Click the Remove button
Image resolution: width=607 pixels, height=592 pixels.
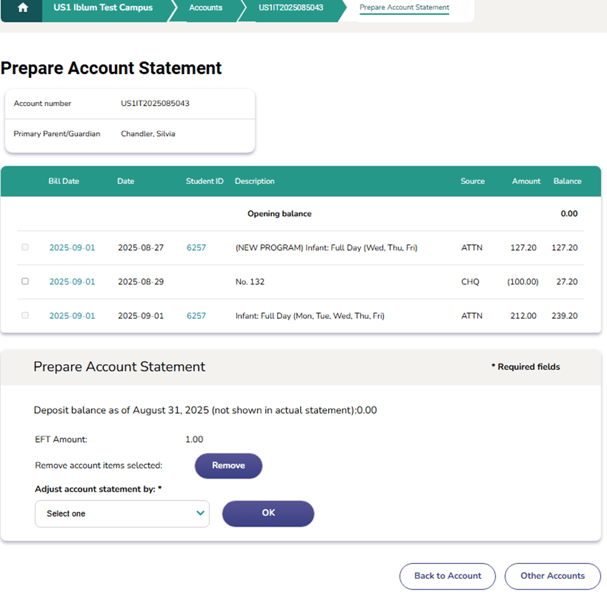[x=228, y=466]
